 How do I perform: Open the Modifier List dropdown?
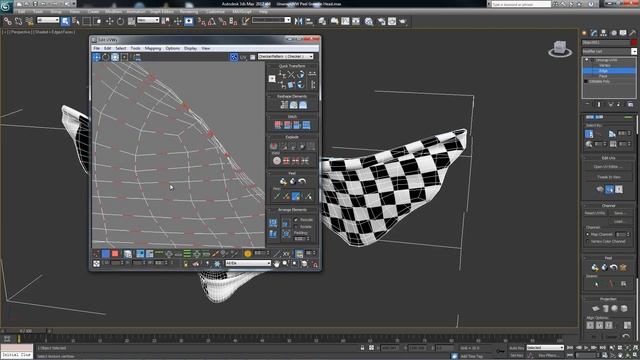[609, 51]
